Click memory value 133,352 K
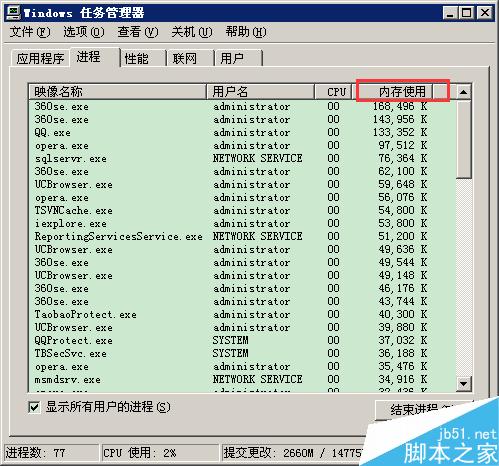This screenshot has height=466, width=499. (x=400, y=132)
